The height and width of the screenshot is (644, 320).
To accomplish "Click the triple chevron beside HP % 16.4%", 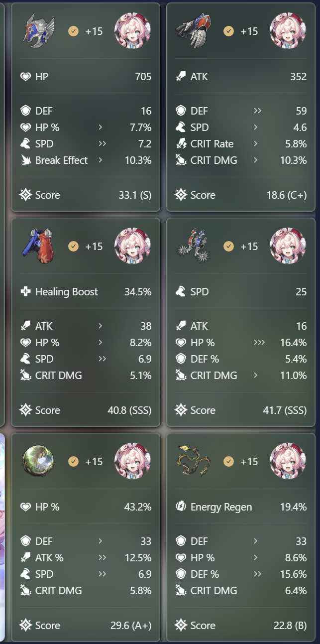I will coord(259,343).
